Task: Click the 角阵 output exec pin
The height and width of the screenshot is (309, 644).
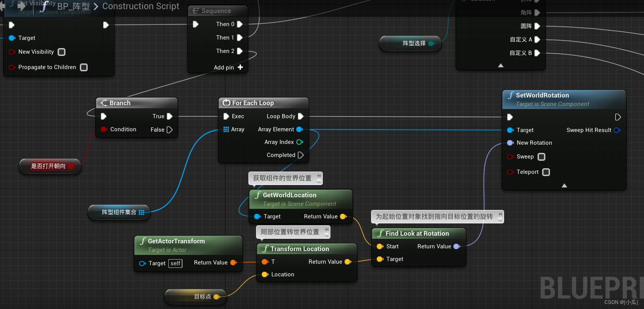Action: pos(537,13)
